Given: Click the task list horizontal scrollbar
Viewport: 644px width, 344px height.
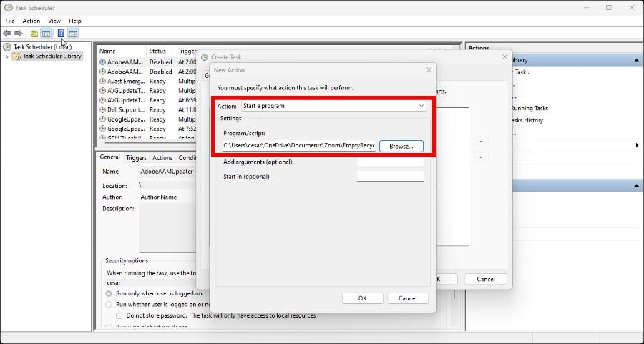Looking at the screenshot, I should click(150, 142).
